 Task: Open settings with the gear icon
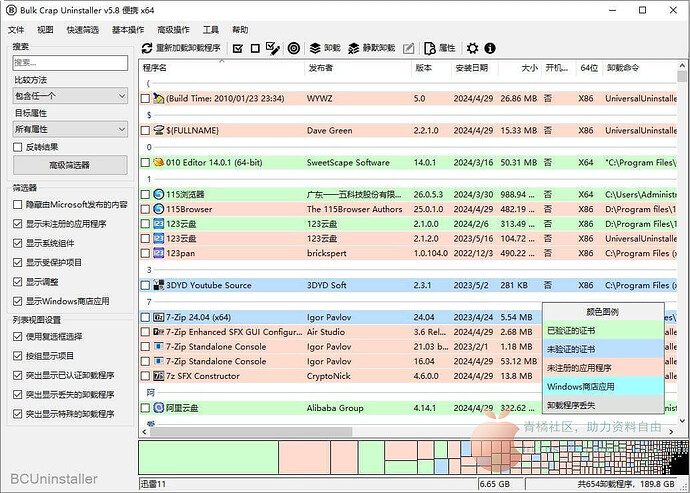coord(473,48)
